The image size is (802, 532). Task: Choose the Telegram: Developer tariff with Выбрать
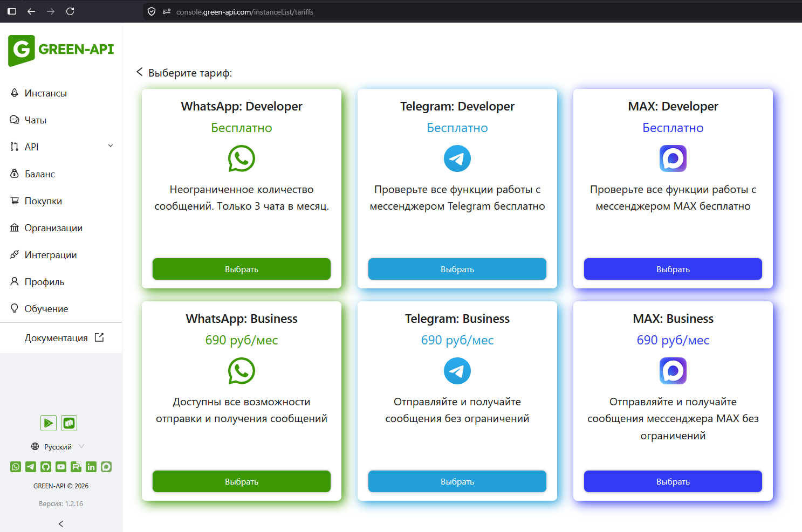tap(457, 269)
